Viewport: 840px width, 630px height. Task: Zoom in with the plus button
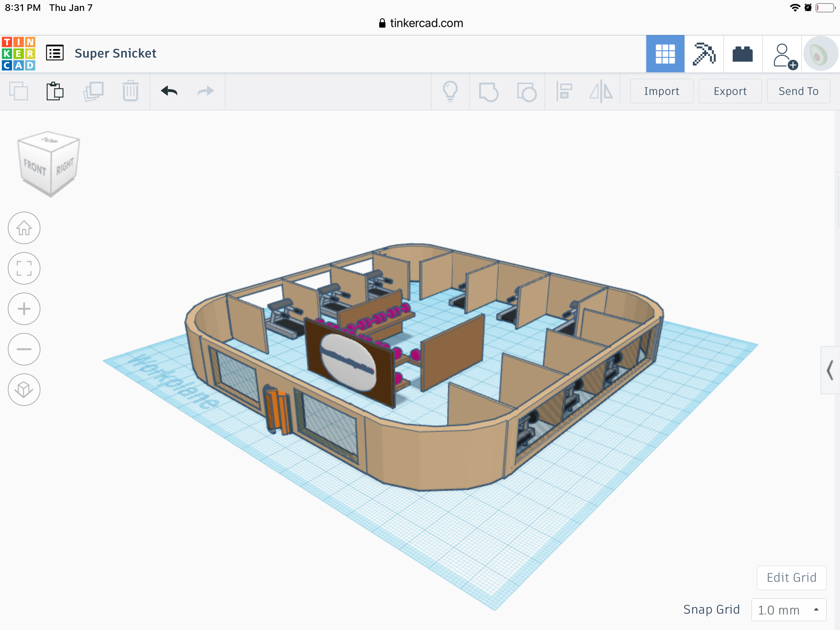click(x=24, y=309)
